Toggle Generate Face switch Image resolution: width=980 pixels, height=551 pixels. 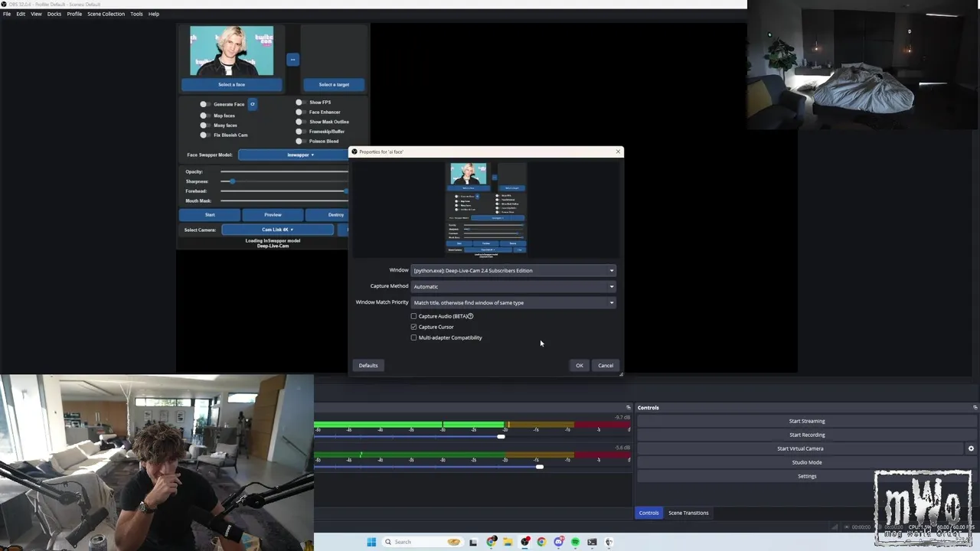(x=204, y=104)
